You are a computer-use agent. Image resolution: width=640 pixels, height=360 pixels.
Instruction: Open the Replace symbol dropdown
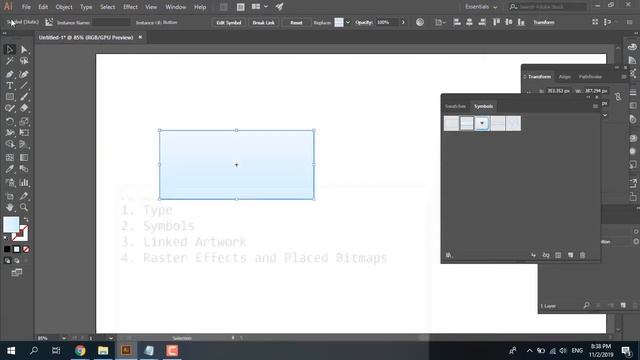348,22
